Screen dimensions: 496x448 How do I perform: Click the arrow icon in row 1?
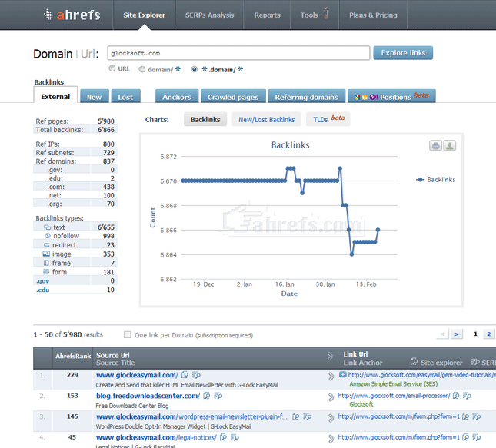pos(331,377)
